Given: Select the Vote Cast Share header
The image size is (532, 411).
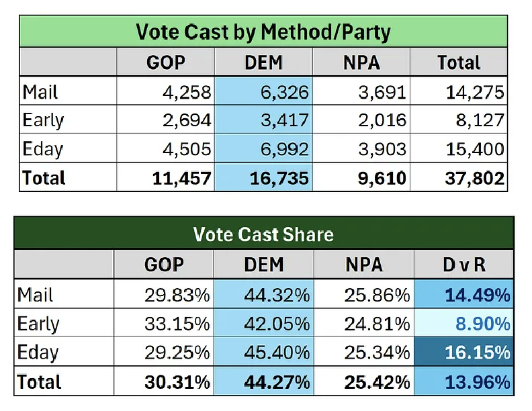Looking at the screenshot, I should click(x=263, y=234).
